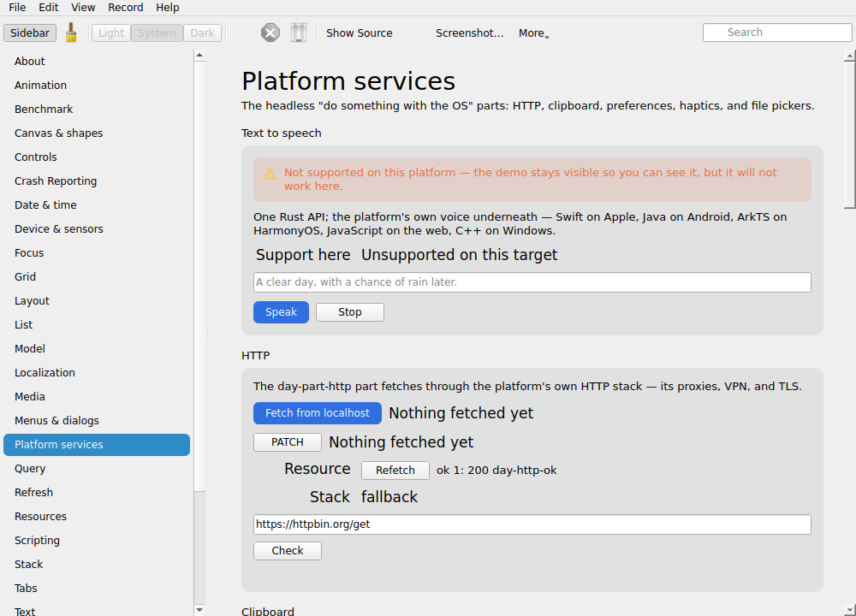
Task: Select Stack in sidebar
Action: (x=97, y=565)
